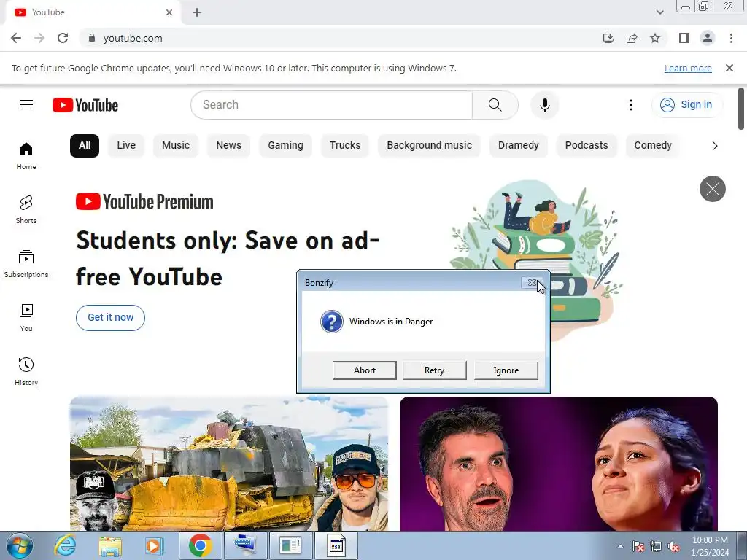This screenshot has height=560, width=747.
Task: Open the taskbar clock and date
Action: tap(710, 546)
